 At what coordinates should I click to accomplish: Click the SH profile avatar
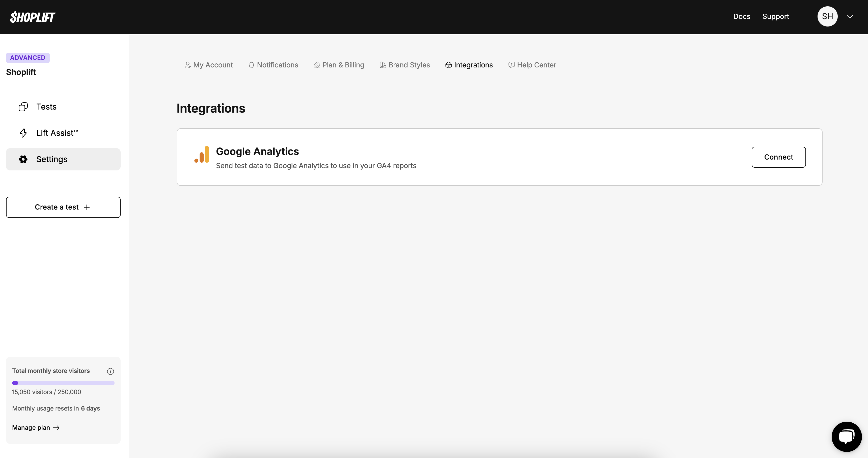(827, 16)
